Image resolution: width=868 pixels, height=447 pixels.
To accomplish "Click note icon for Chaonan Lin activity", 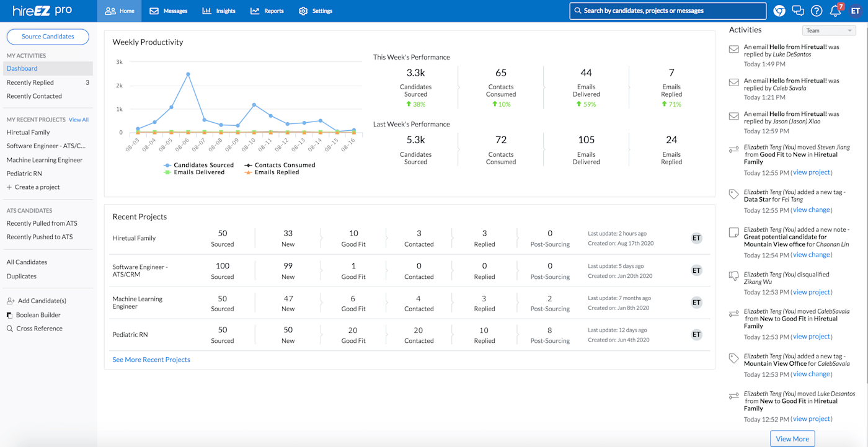I will (x=734, y=232).
